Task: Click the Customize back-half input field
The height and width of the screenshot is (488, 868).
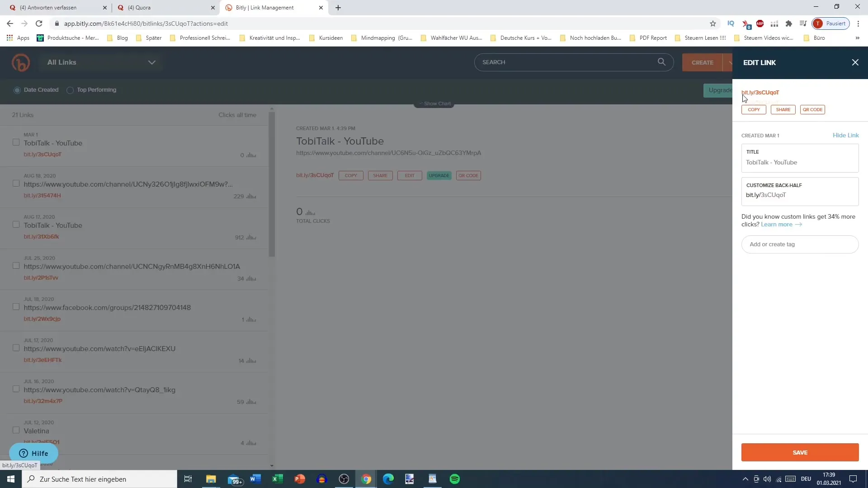Action: (800, 194)
